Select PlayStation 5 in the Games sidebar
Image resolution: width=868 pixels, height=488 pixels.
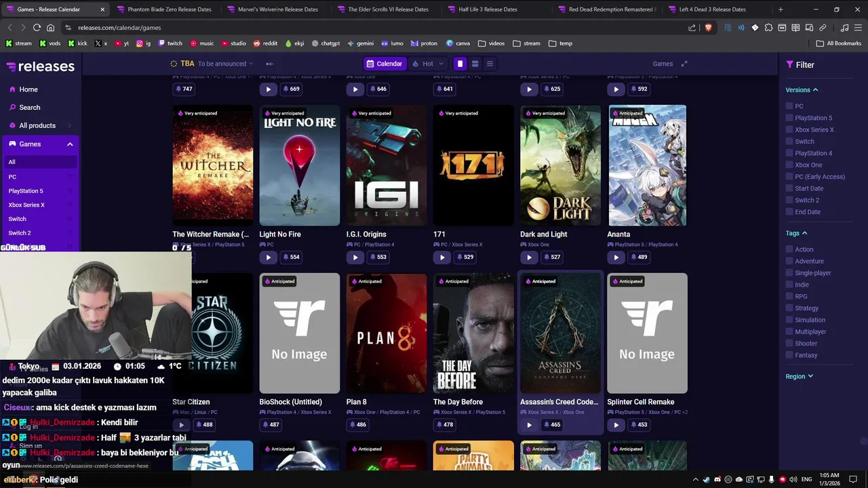pyautogui.click(x=26, y=191)
